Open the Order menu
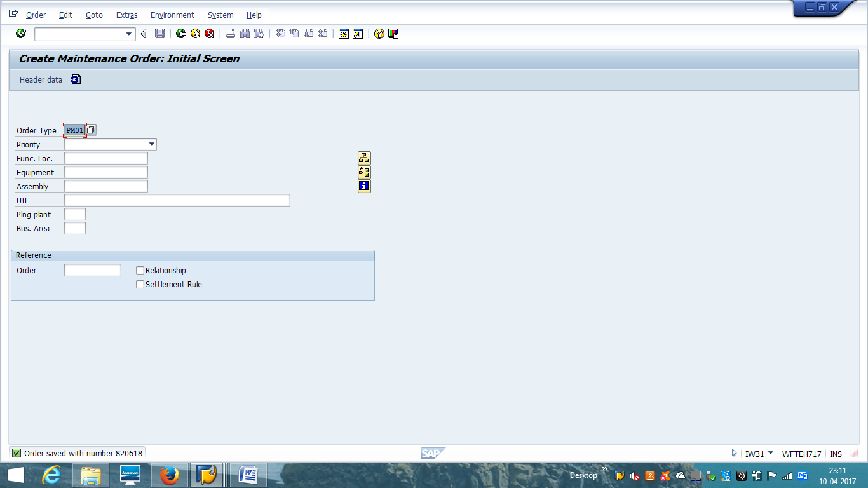The height and width of the screenshot is (488, 868). click(36, 15)
